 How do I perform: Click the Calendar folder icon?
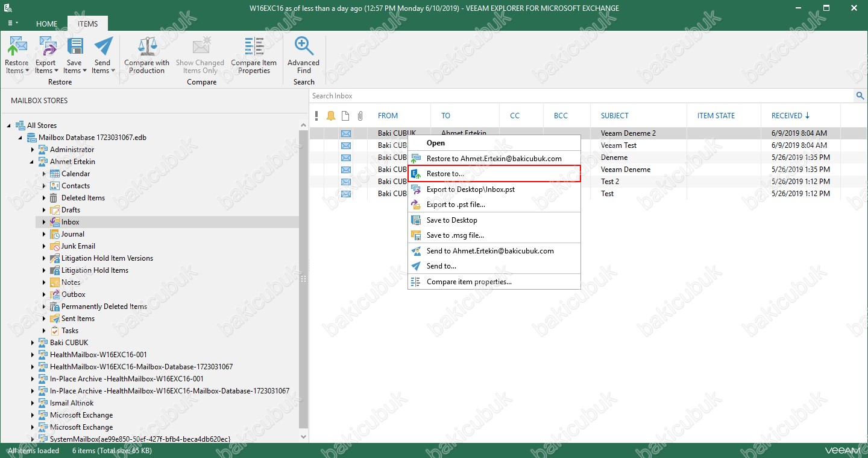(x=55, y=174)
